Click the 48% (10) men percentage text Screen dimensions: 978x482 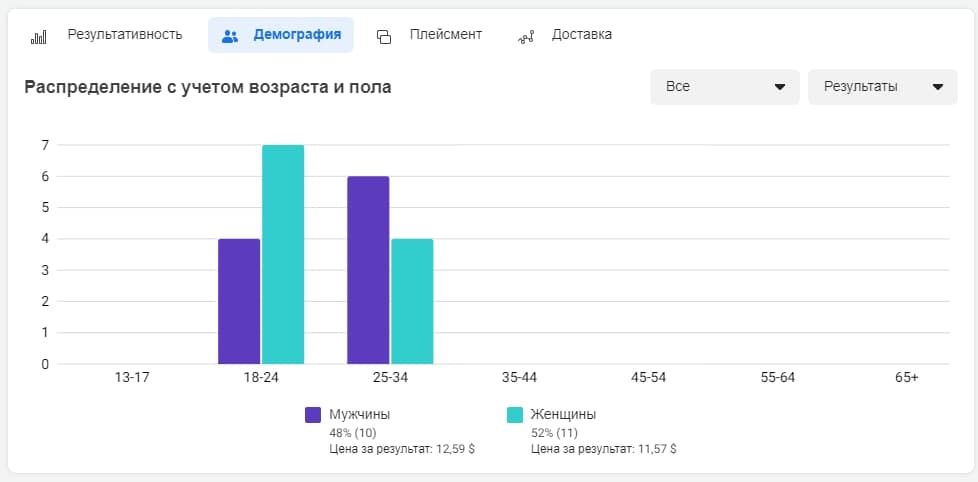coord(353,433)
